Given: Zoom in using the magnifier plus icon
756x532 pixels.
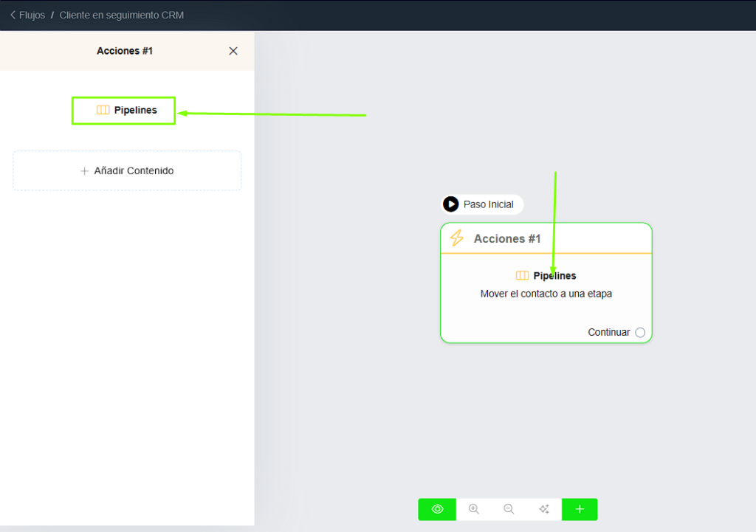Looking at the screenshot, I should click(473, 509).
